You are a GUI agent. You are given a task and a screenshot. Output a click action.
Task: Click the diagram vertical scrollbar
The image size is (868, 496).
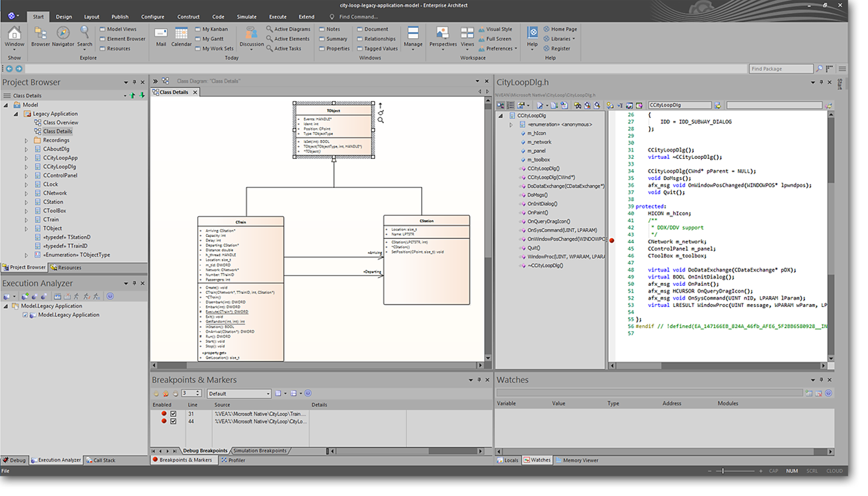click(x=488, y=229)
